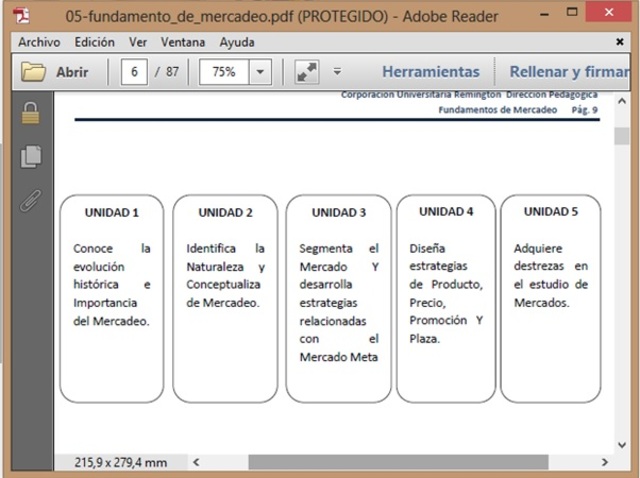This screenshot has height=478, width=640.
Task: Click the text 'de Mercadeo.' in Unidad 2
Action: click(223, 303)
